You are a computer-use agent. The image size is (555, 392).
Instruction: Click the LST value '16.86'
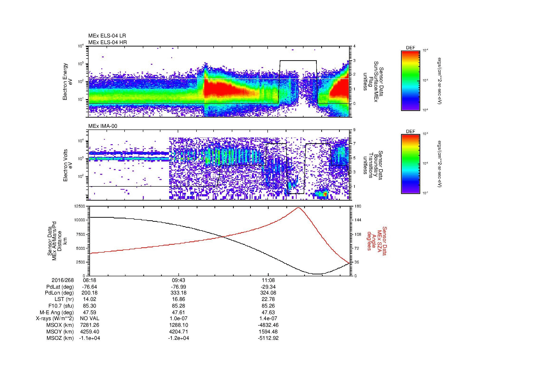coord(179,299)
